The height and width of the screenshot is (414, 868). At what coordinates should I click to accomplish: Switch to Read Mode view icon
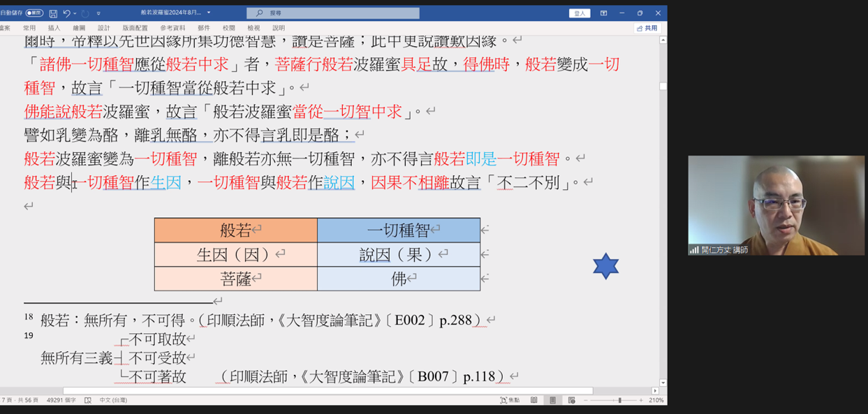534,400
